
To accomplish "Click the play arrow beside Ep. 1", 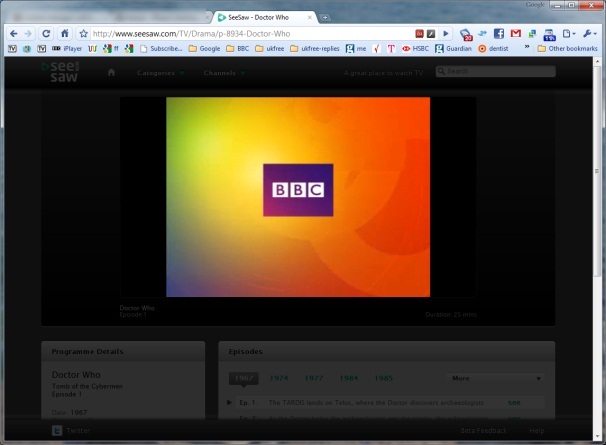I will [x=229, y=402].
